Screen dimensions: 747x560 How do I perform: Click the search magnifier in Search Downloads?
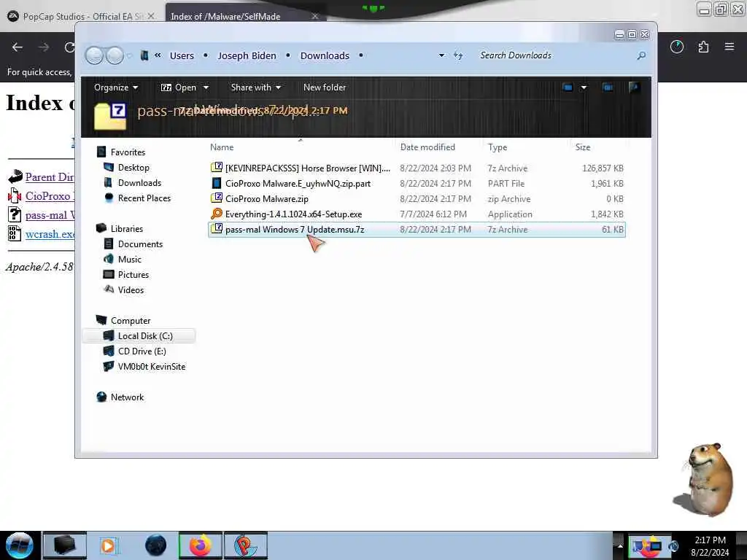(x=641, y=55)
